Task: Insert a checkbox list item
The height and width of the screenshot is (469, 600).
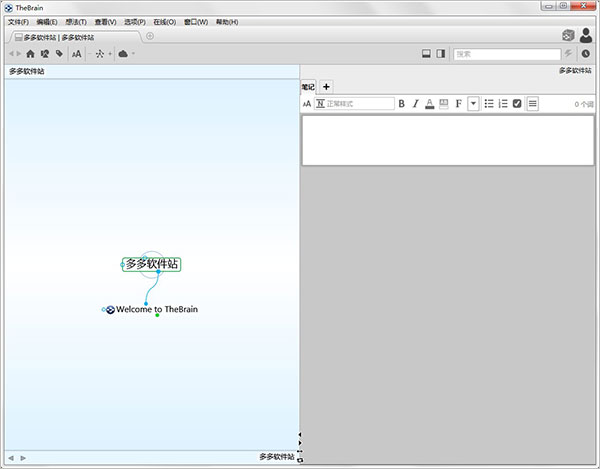Action: 517,104
